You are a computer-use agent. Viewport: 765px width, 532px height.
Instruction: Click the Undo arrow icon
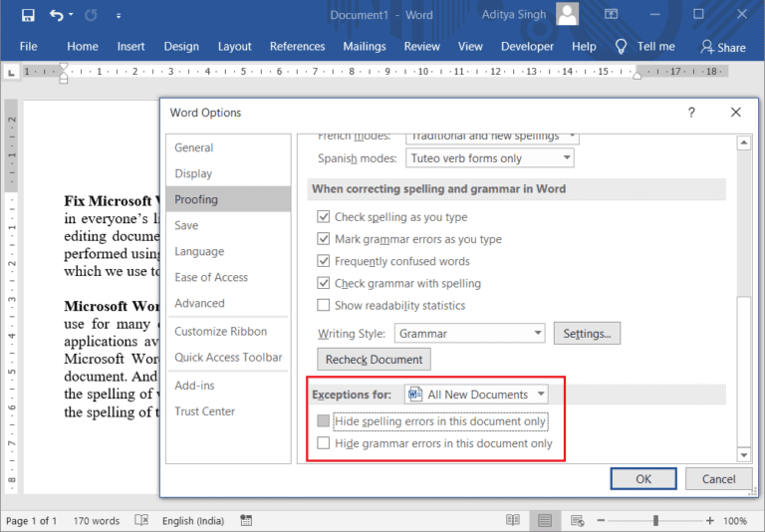click(56, 15)
